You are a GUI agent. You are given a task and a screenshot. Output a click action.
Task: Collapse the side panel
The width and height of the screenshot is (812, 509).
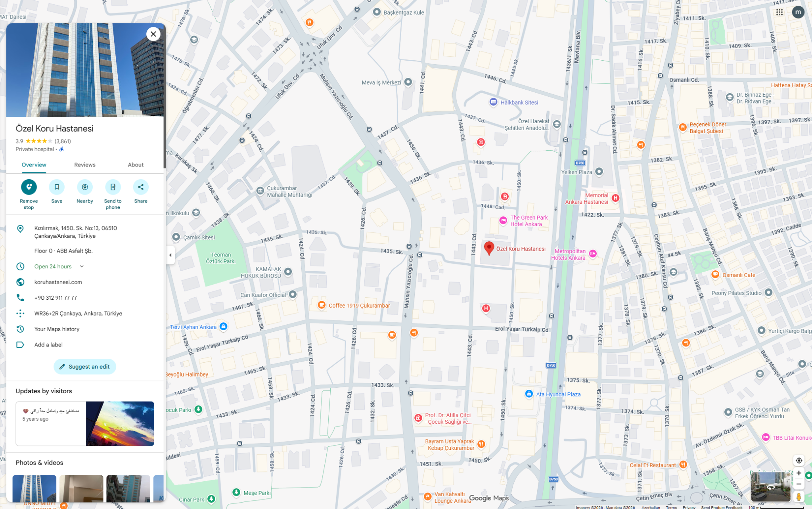tap(170, 255)
